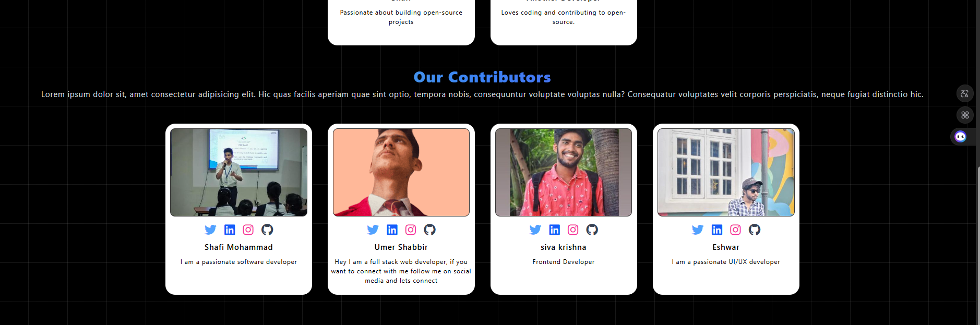Image resolution: width=980 pixels, height=325 pixels.
Task: Open Shafi Mohammad's GitHub icon
Action: tap(267, 230)
